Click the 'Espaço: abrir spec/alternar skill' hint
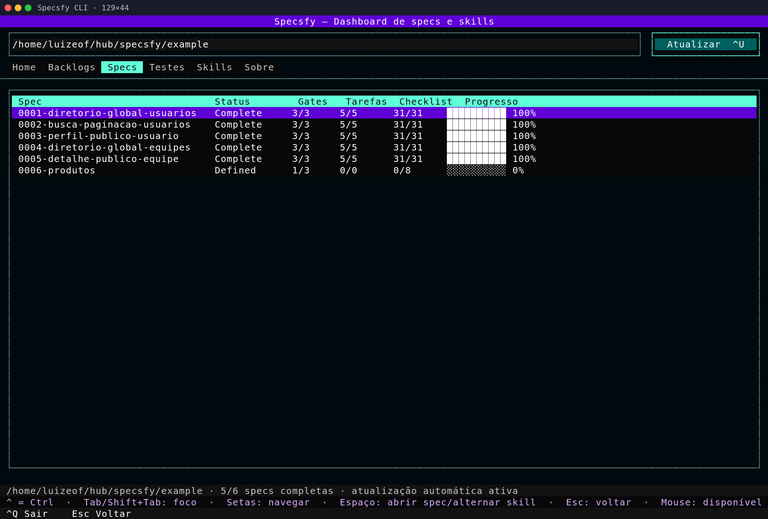 click(437, 502)
